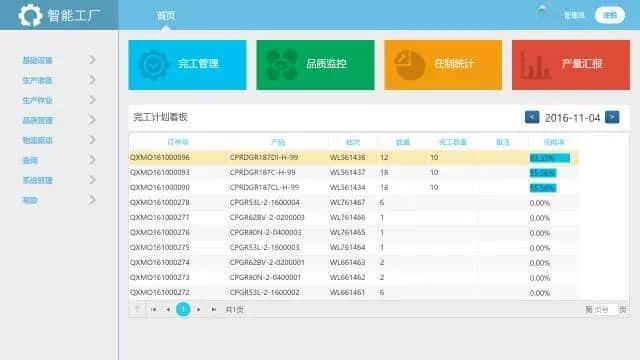
Task: Expand the first sidebar menu row
Action: [x=59, y=60]
